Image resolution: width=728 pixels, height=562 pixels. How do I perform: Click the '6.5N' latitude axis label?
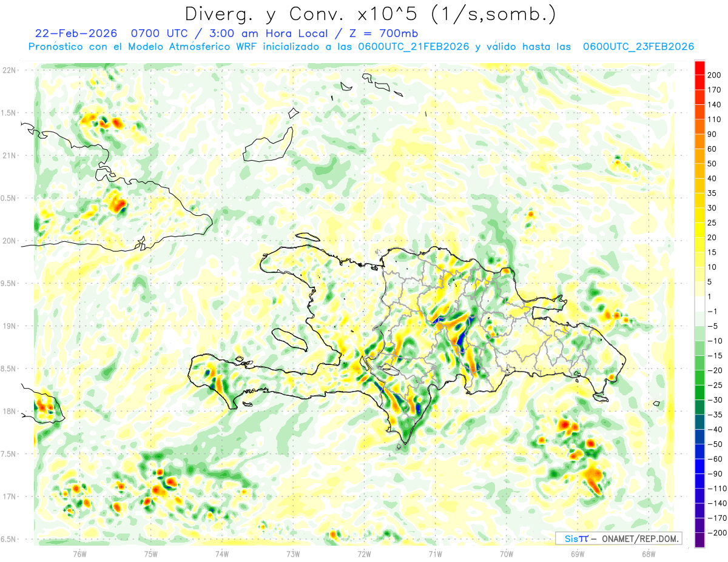(9, 540)
